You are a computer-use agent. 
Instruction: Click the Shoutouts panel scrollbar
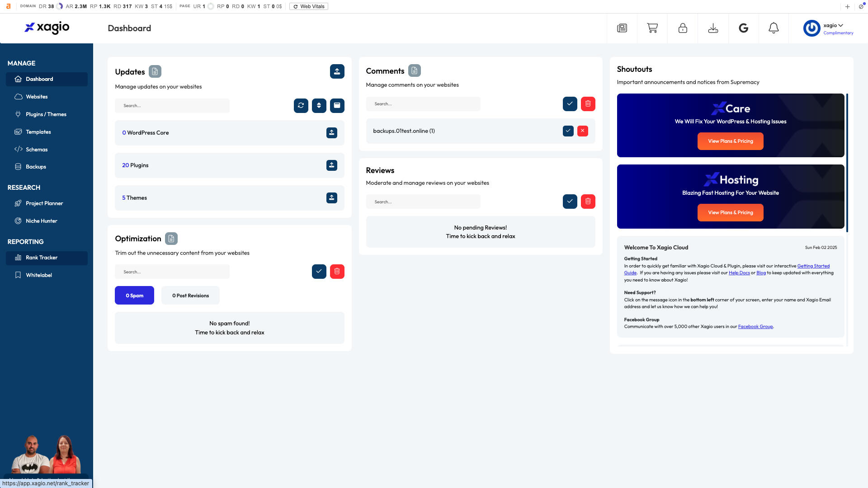847,163
